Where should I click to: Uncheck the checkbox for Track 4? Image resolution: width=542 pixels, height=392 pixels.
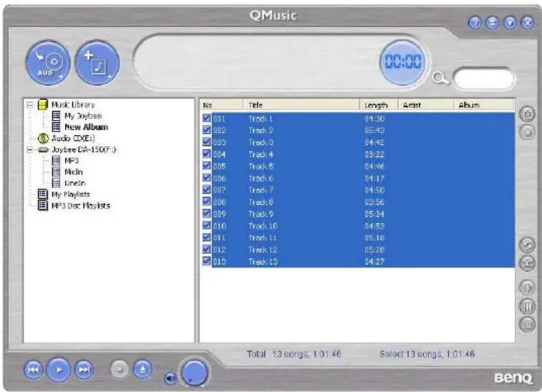point(206,154)
